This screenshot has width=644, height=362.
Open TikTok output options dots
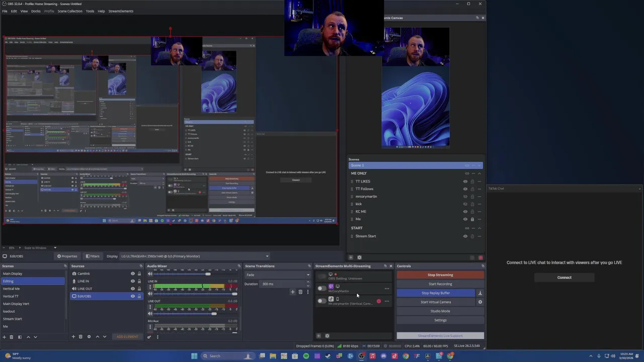386,301
